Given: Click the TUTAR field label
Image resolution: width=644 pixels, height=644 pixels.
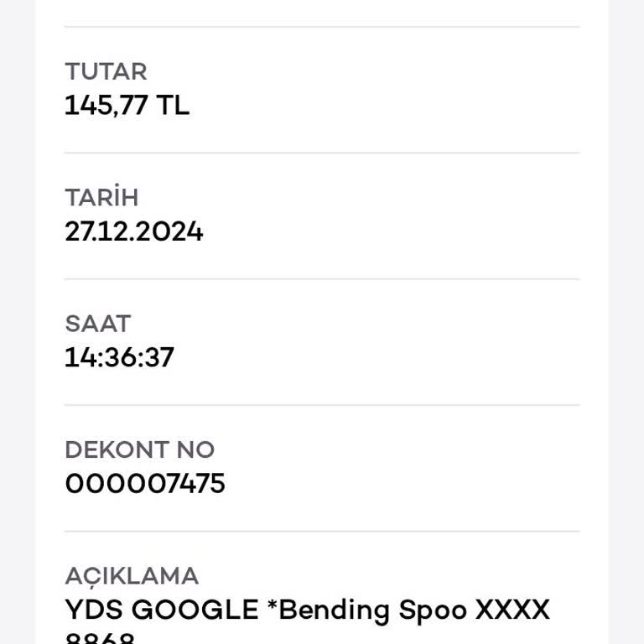Looking at the screenshot, I should [x=106, y=71].
